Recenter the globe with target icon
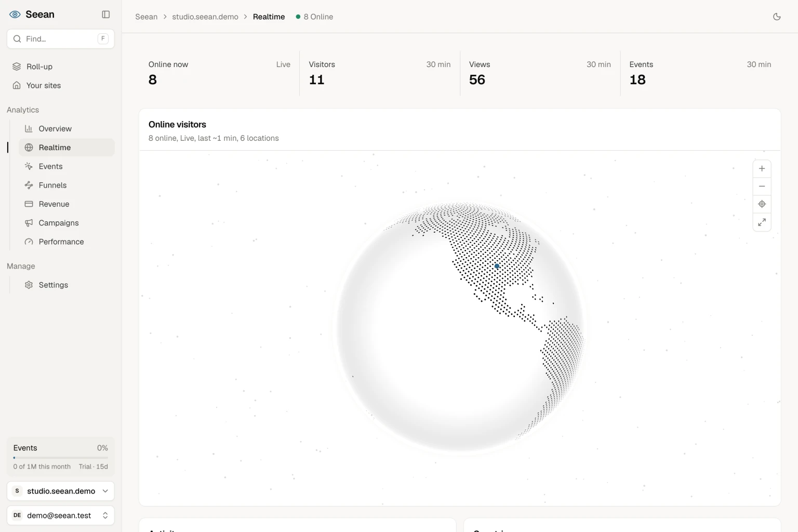 (x=762, y=204)
